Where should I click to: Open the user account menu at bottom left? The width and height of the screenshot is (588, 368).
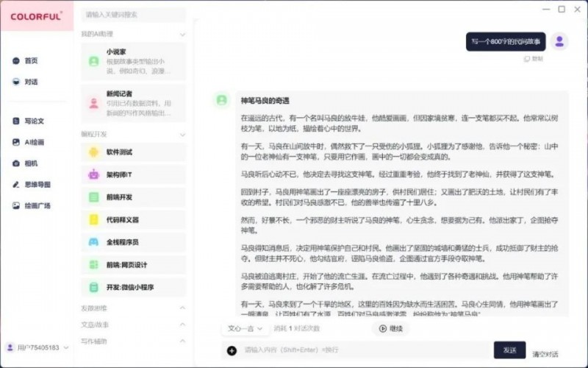point(37,347)
